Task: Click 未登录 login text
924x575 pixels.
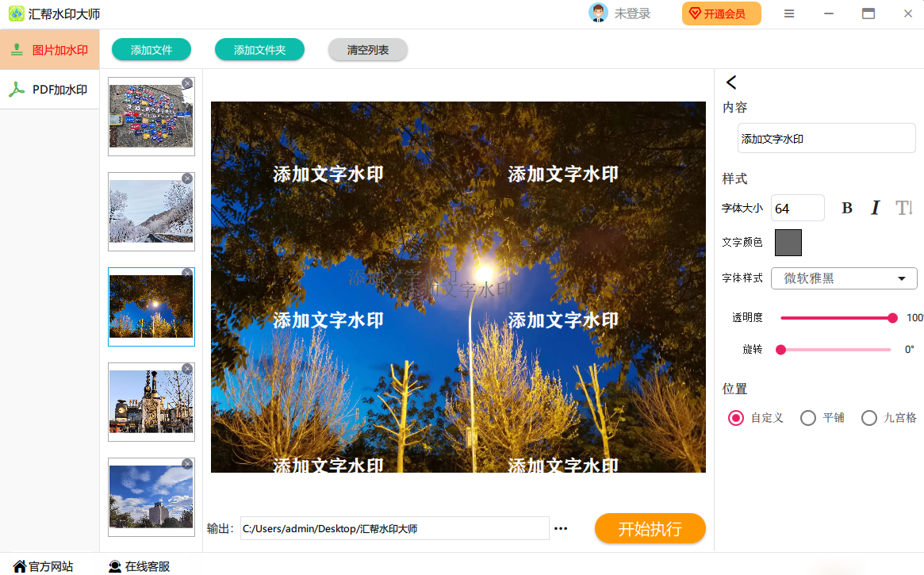Action: coord(632,13)
